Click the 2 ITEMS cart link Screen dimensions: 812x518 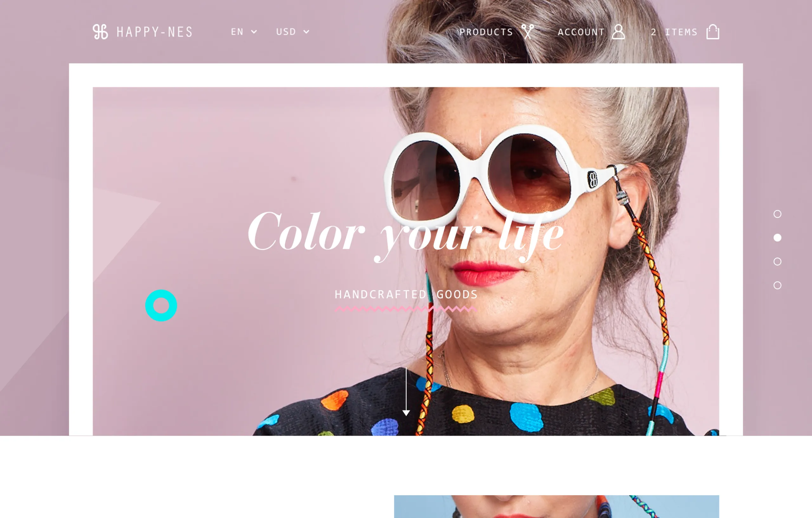click(674, 32)
